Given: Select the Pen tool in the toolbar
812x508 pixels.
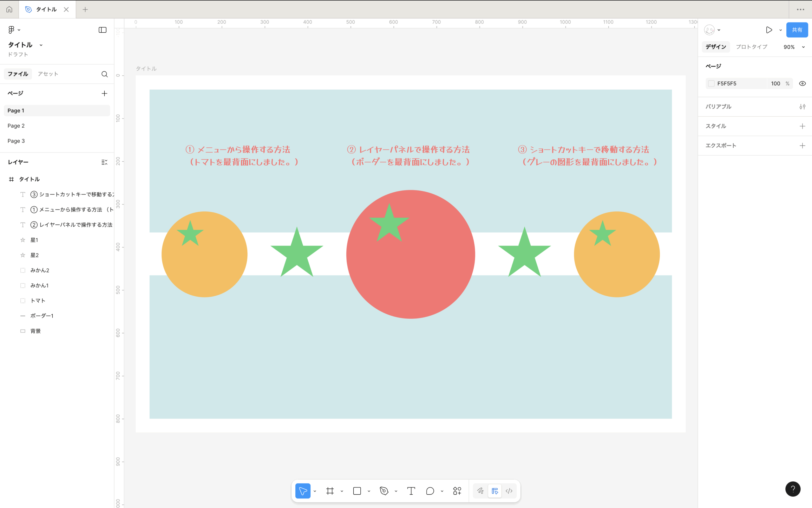Looking at the screenshot, I should [x=384, y=491].
